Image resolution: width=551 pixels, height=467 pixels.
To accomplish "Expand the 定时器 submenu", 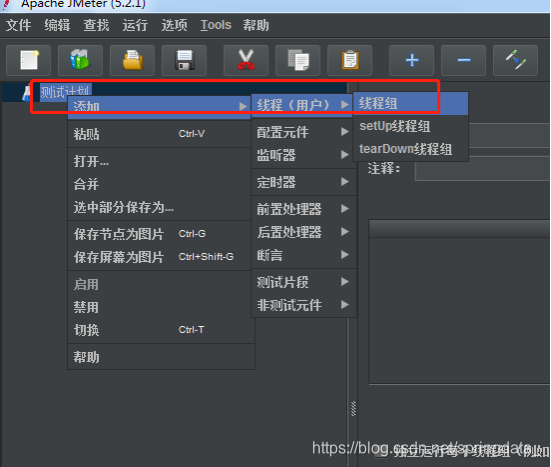I will tap(304, 182).
